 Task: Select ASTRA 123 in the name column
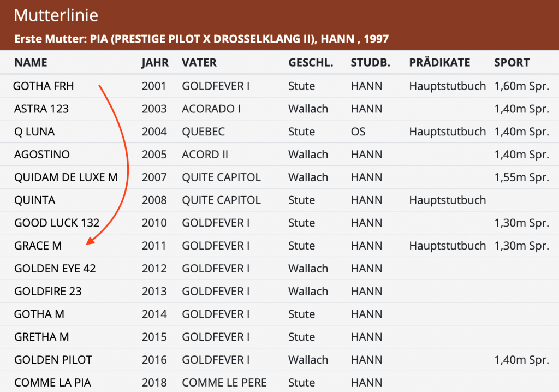click(41, 109)
